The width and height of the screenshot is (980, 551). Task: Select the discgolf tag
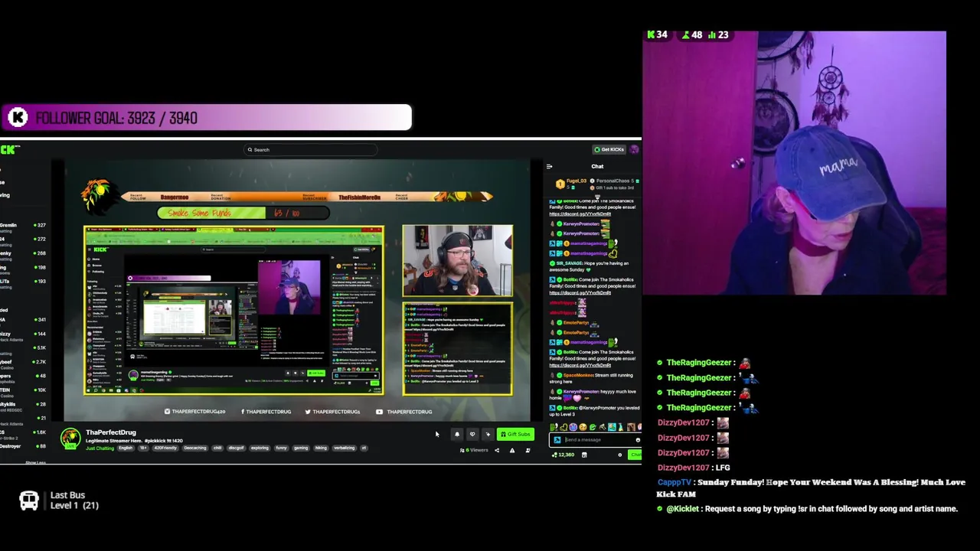coord(236,448)
